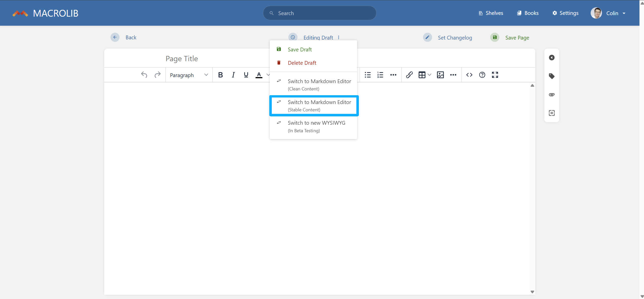Enter fullscreen editor mode
644x299 pixels.
(495, 75)
